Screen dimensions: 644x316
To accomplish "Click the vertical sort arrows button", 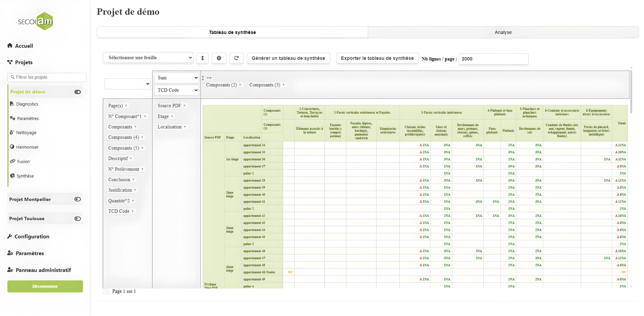I will (203, 58).
